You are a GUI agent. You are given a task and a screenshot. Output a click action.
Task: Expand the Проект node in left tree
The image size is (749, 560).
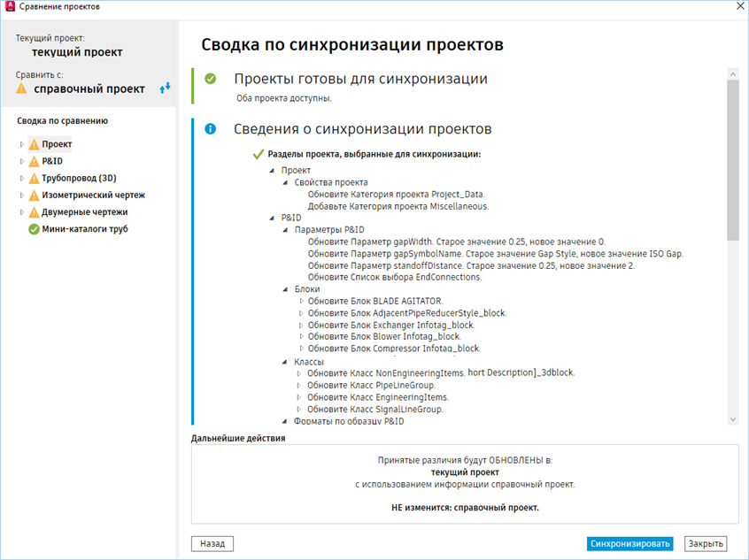pyautogui.click(x=21, y=144)
